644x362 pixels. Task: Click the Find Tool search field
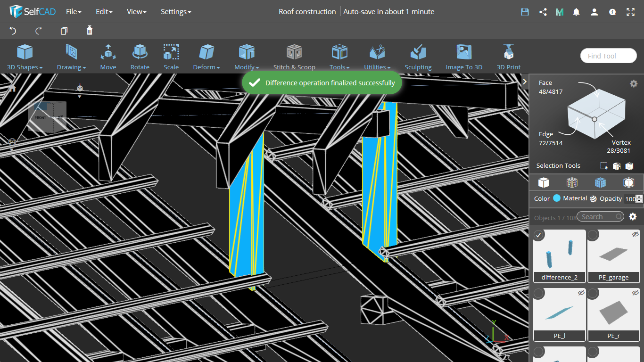tap(609, 56)
